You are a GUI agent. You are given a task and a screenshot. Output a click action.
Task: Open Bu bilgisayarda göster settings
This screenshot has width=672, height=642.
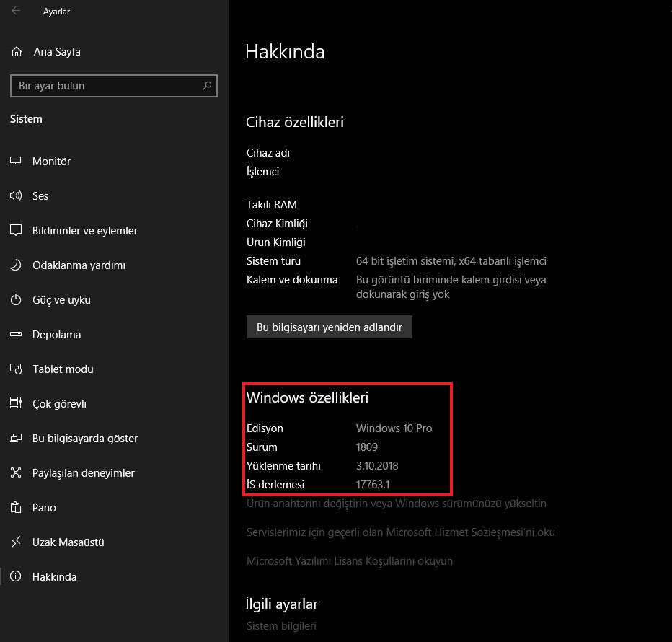[x=84, y=439]
